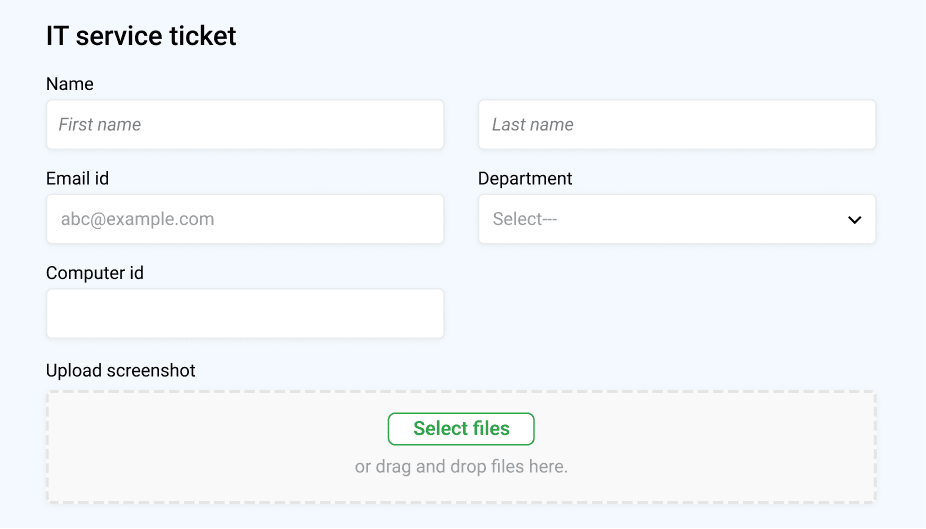Select the Email id field with abc@example.com

(245, 219)
